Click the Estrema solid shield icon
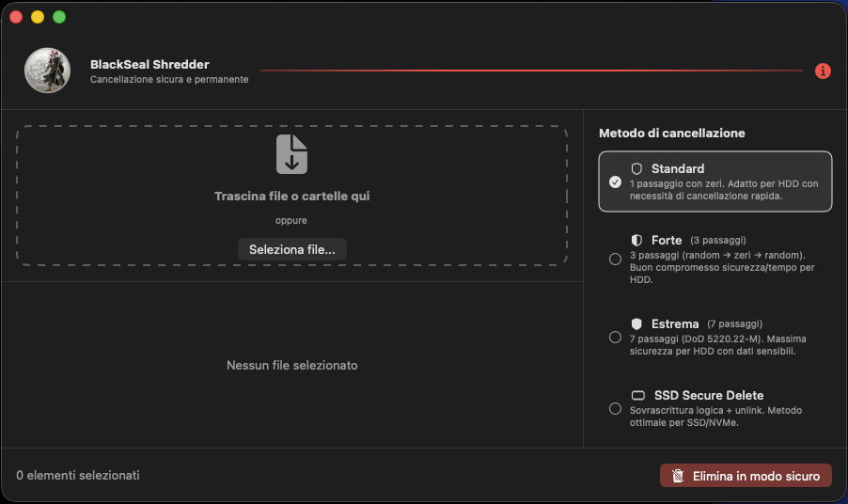848x504 pixels. point(636,324)
